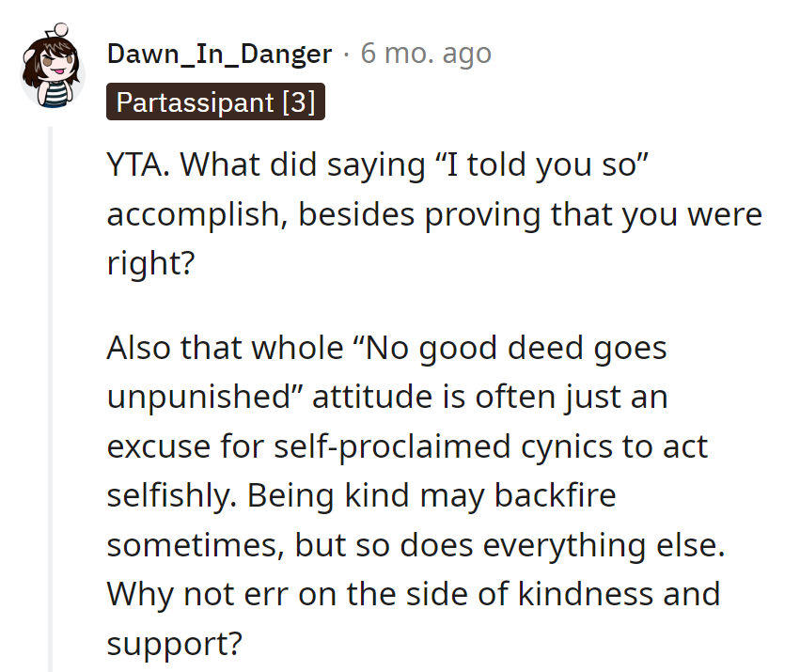Click the Dawn_In_Danger username link
This screenshot has width=800, height=672.
coord(219,54)
